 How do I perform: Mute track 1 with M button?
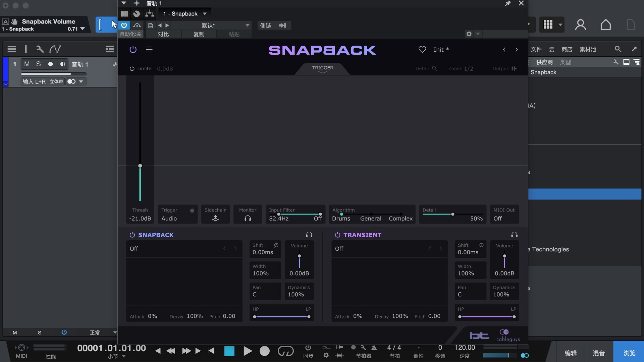click(27, 64)
